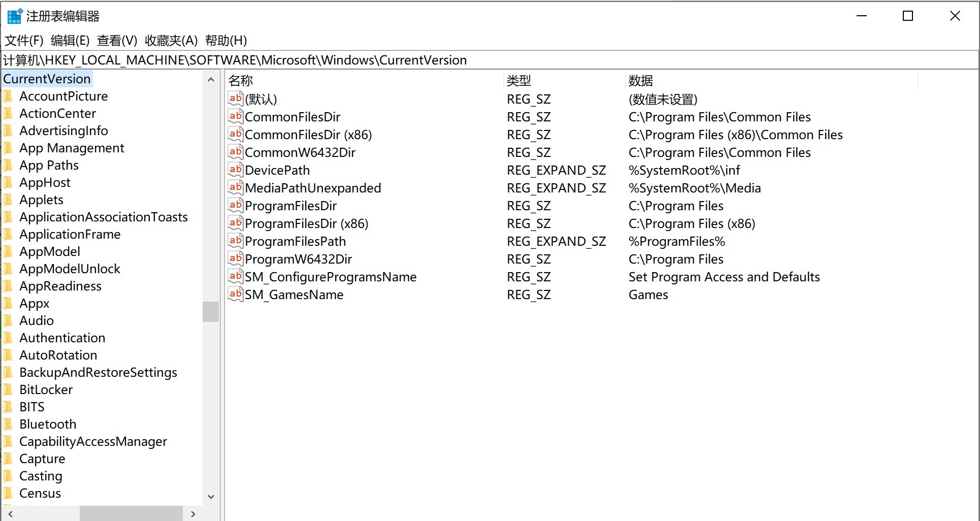Click the folder icon next to AppModel
Viewport: 980px width, 521px height.
click(8, 252)
